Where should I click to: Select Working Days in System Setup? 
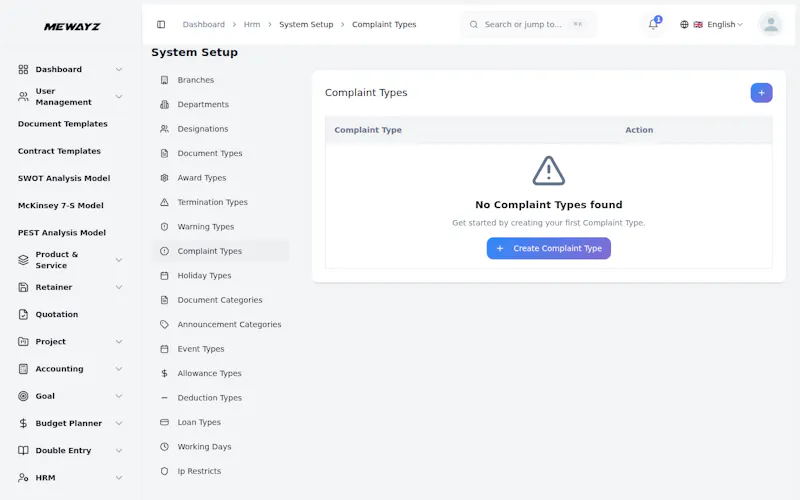(x=204, y=447)
